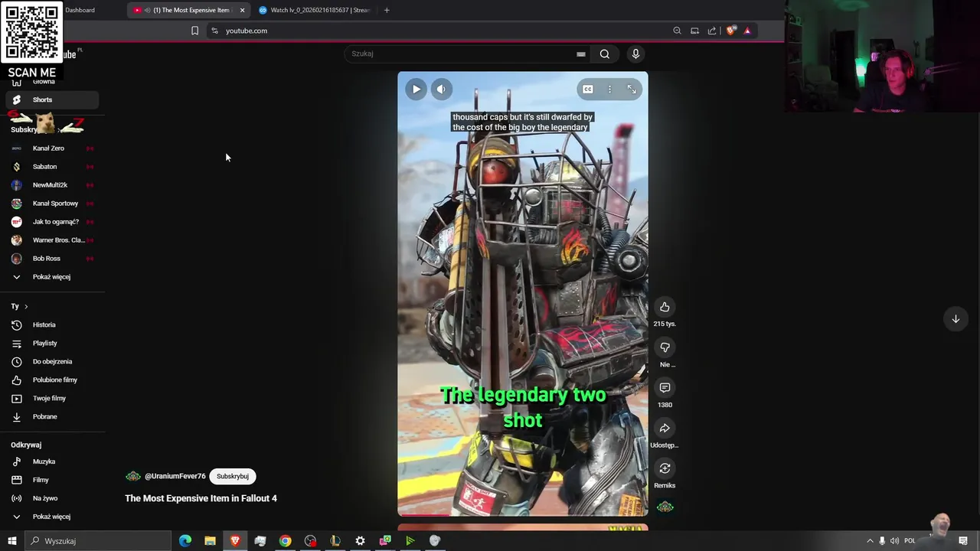Like the Short with 215 tys. likes
Screen dimensions: 980x551
(x=665, y=307)
